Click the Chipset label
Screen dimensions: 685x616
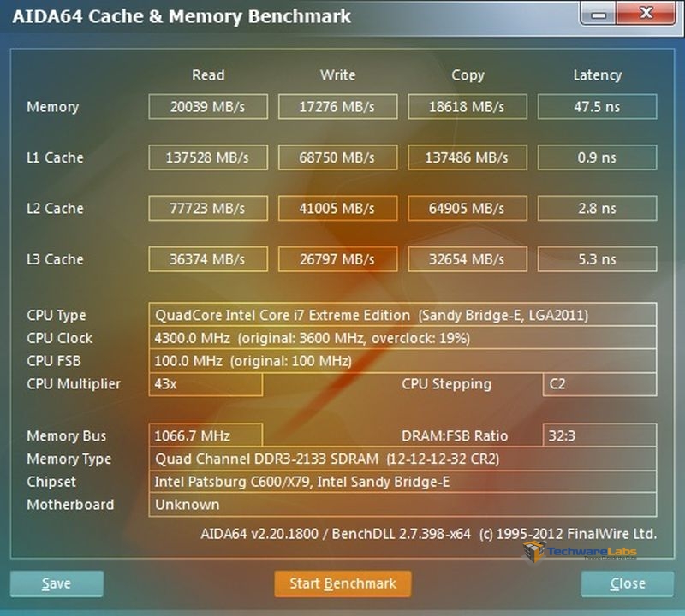point(51,482)
